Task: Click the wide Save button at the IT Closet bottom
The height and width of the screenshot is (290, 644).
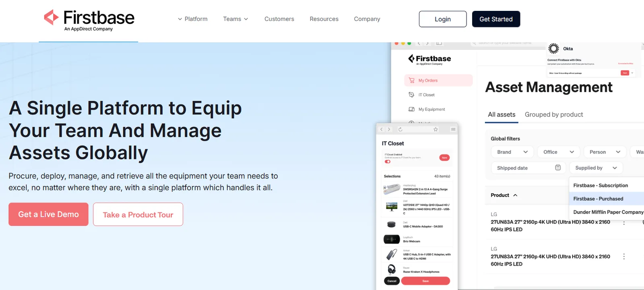Action: tap(425, 281)
